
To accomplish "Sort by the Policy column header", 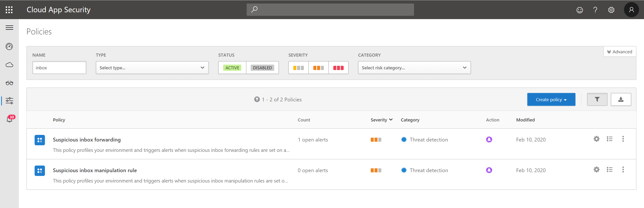I will point(59,120).
